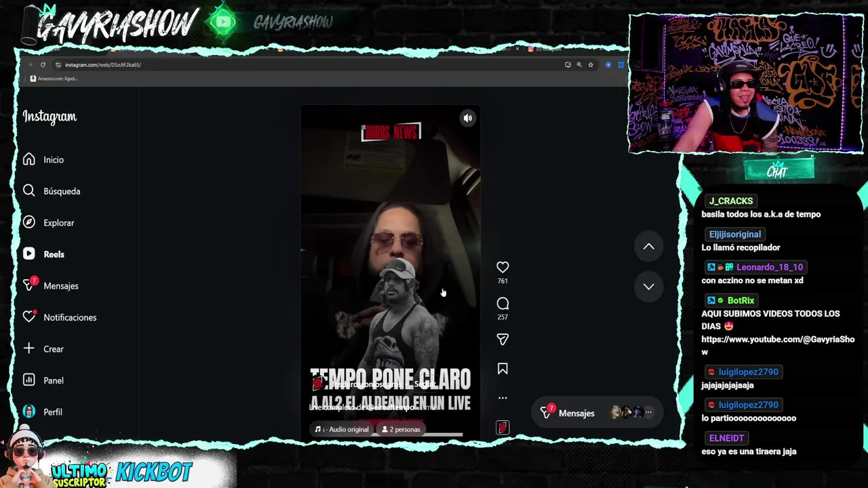Open Mensajes in left sidebar
This screenshot has width=868, height=488.
51,286
